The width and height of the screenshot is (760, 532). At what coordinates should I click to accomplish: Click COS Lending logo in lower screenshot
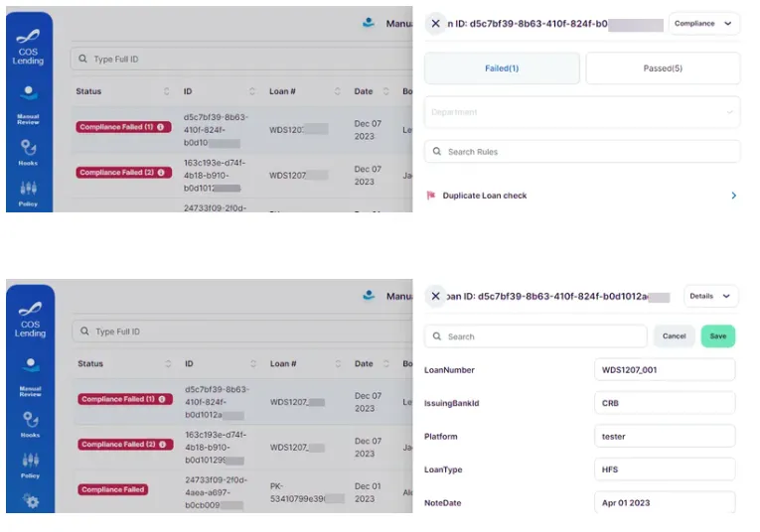point(30,320)
